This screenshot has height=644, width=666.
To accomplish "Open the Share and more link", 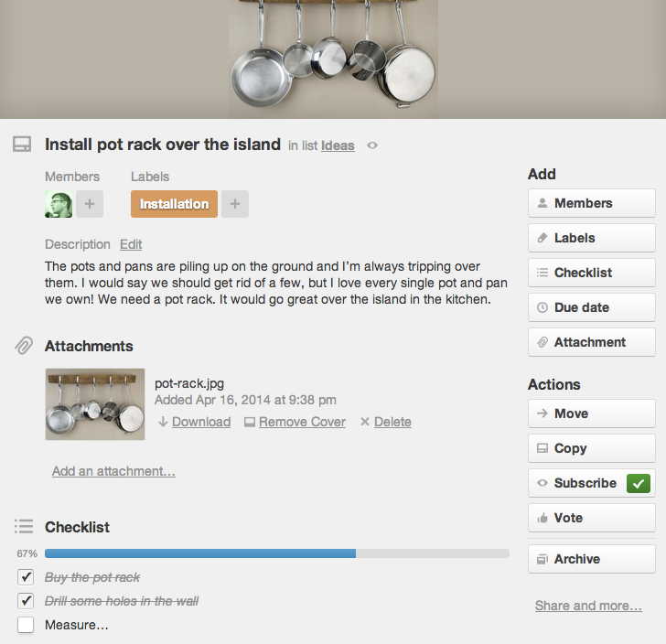I will 588,606.
